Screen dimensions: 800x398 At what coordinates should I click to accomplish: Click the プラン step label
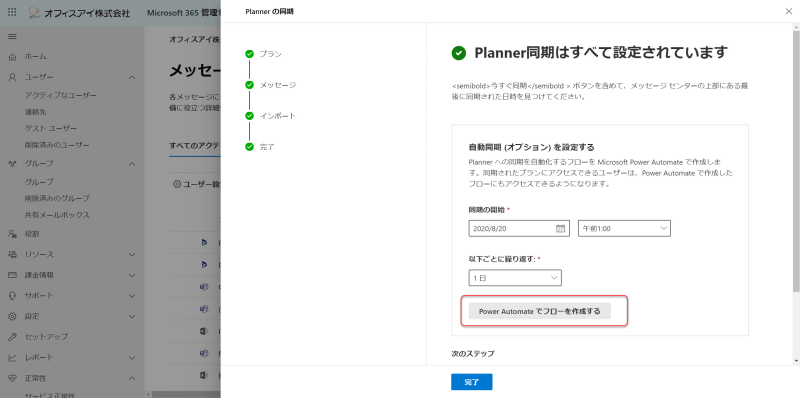click(270, 54)
